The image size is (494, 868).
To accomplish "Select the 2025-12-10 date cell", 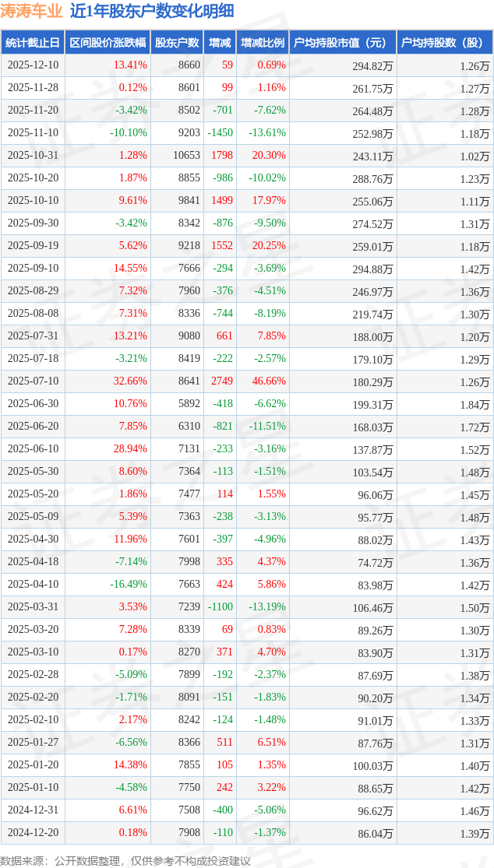I will (33, 65).
